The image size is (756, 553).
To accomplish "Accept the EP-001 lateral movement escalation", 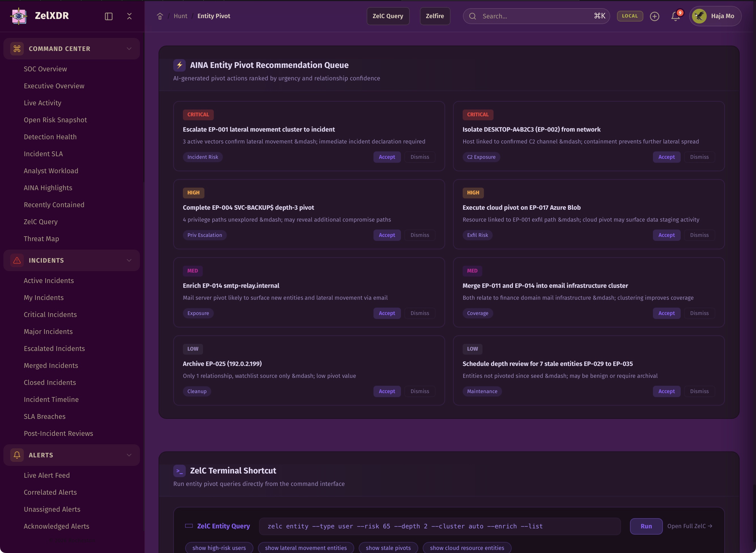I will point(387,157).
